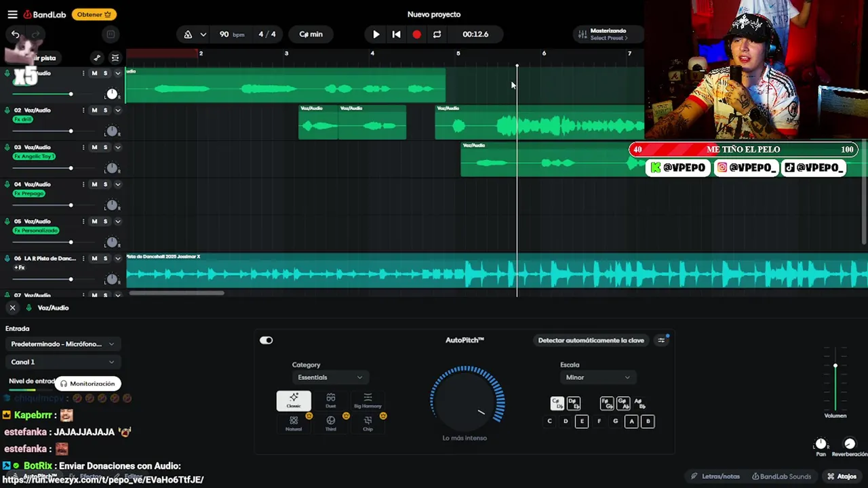Open the Escala Minor dropdown
The width and height of the screenshot is (868, 488).
tap(597, 378)
